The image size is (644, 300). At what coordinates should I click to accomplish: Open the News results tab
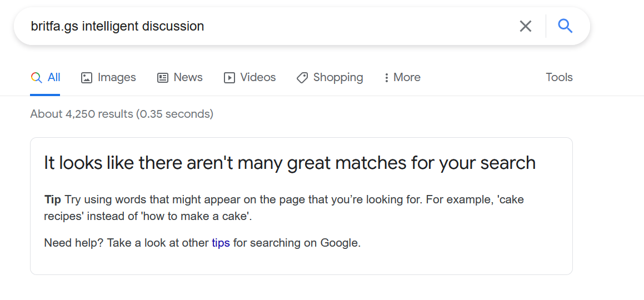pyautogui.click(x=180, y=78)
